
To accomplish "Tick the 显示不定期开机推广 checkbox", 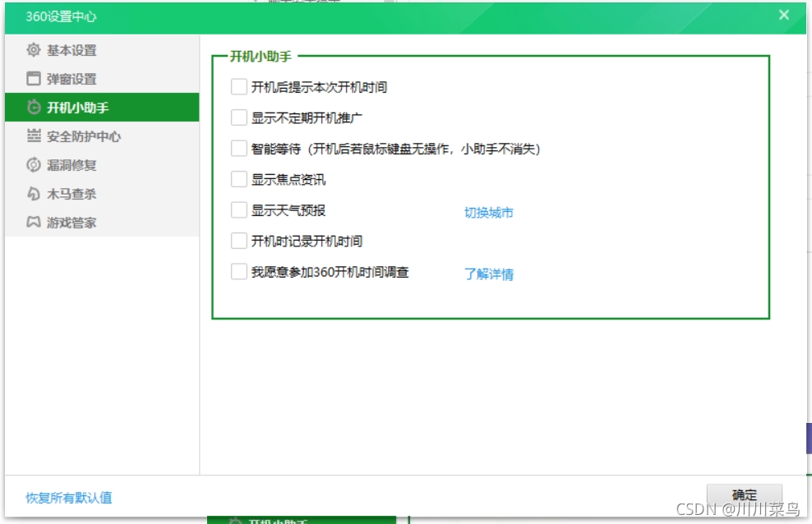I will [238, 117].
